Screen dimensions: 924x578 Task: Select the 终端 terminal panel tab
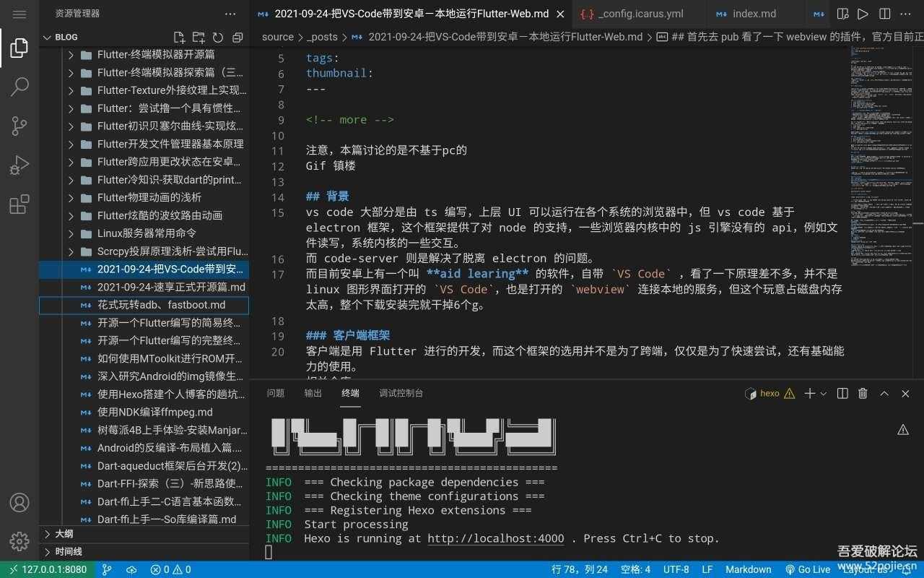[351, 393]
